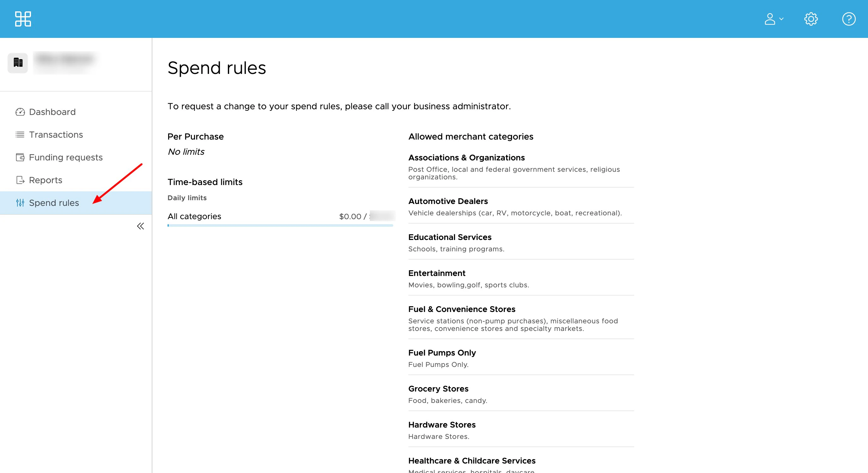This screenshot has width=868, height=473.
Task: Select Reports in the sidebar
Action: [46, 180]
